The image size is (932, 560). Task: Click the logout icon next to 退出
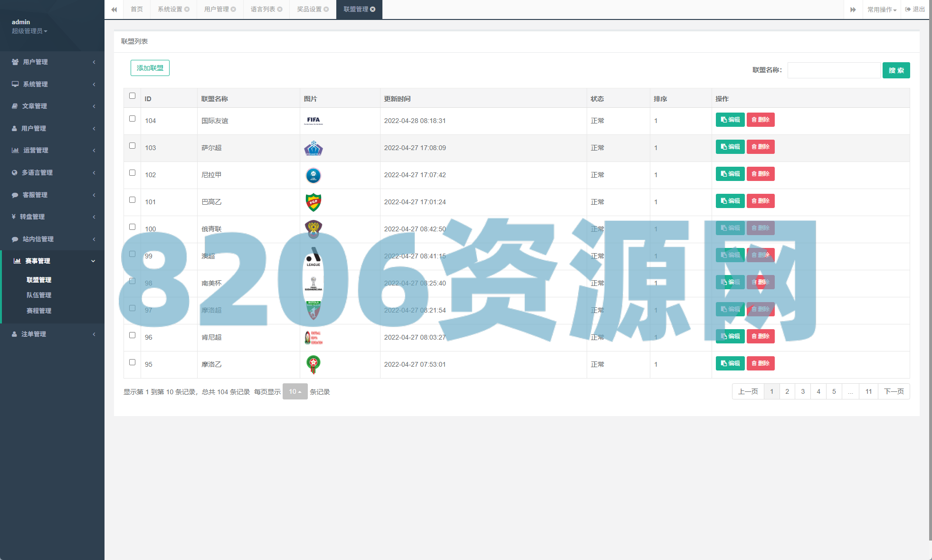pos(908,9)
